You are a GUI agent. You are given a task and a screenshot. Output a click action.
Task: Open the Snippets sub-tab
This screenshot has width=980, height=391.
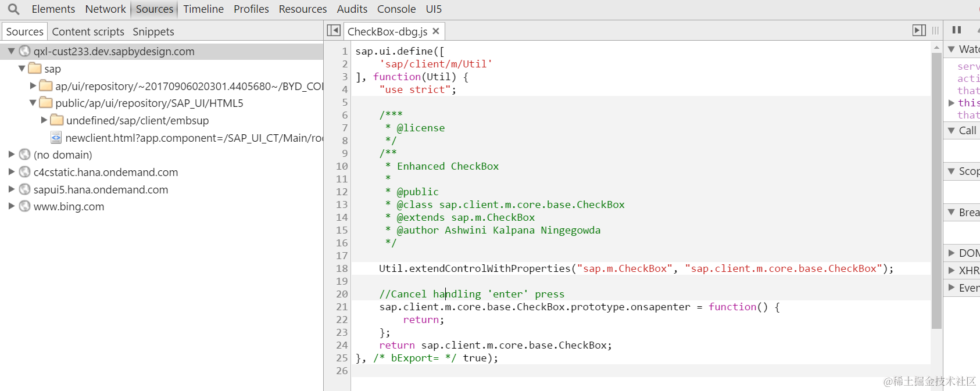153,32
